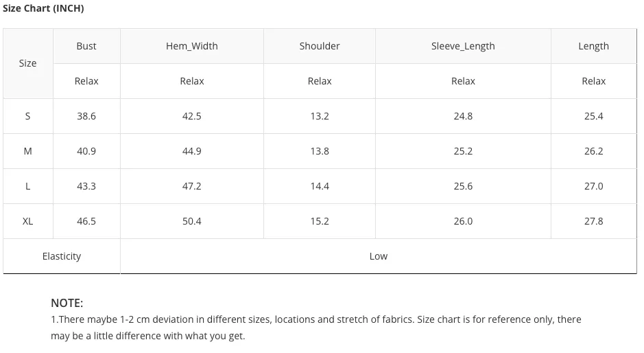This screenshot has width=644, height=353.
Task: Select the Length column header
Action: pos(593,46)
